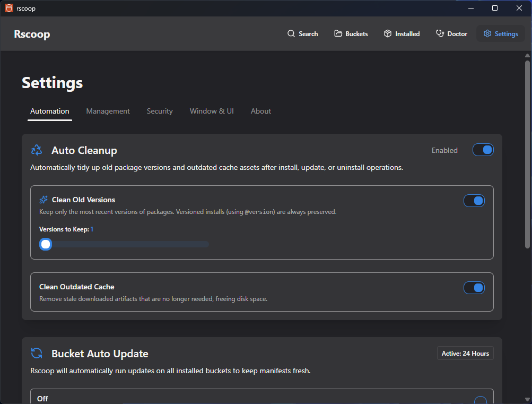Click the Enabled status label

(444, 150)
